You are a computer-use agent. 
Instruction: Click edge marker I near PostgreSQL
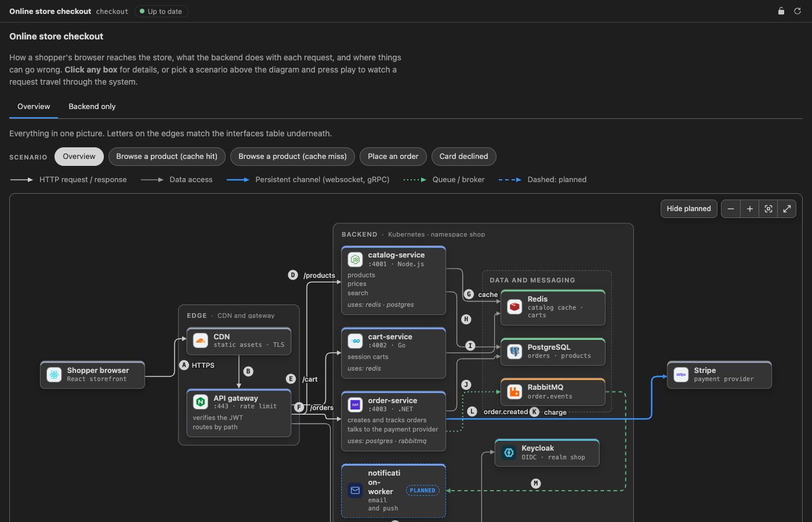470,346
